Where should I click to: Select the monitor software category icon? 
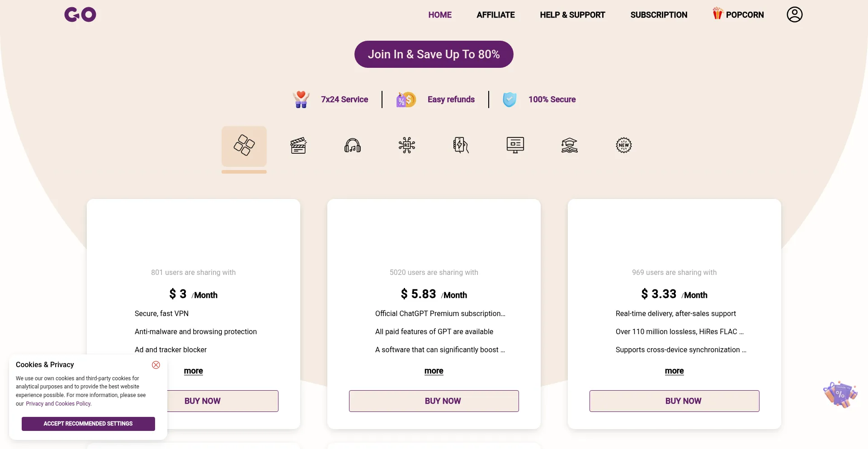click(515, 146)
